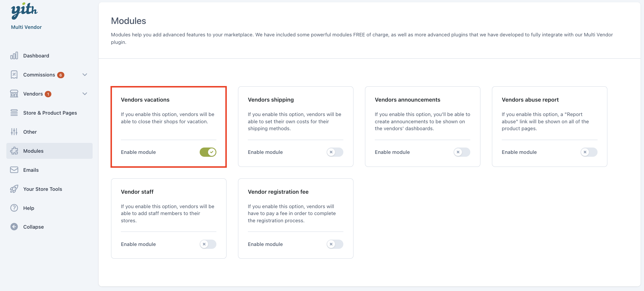644x291 pixels.
Task: Click the Vendors announcements description text
Action: (x=422, y=121)
